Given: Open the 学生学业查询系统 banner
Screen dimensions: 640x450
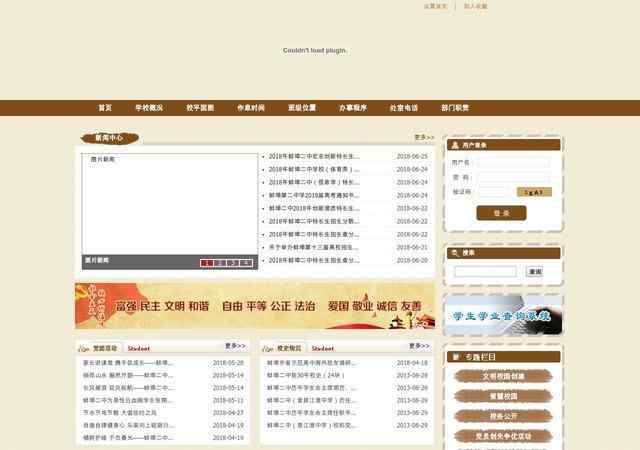Looking at the screenshot, I should (x=502, y=315).
